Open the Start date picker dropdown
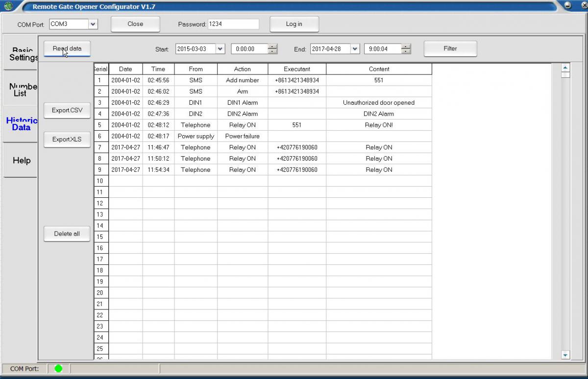 (220, 49)
